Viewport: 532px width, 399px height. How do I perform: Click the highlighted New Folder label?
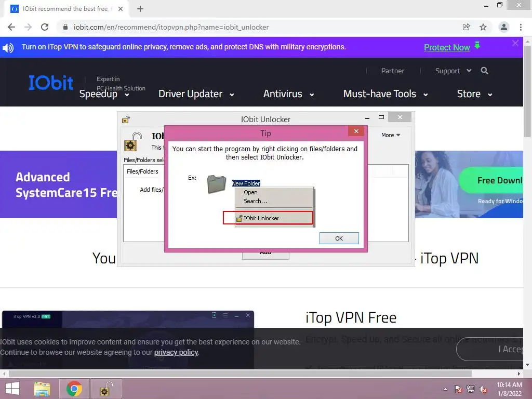click(x=246, y=183)
